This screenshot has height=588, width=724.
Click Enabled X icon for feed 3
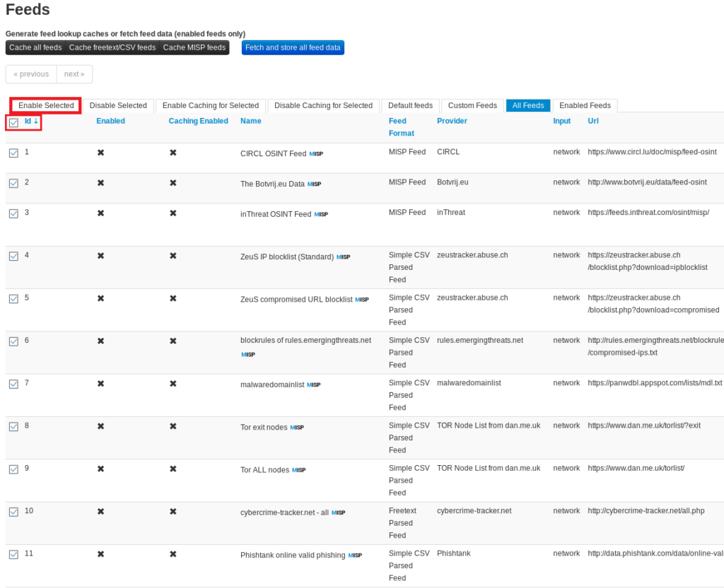tap(100, 213)
